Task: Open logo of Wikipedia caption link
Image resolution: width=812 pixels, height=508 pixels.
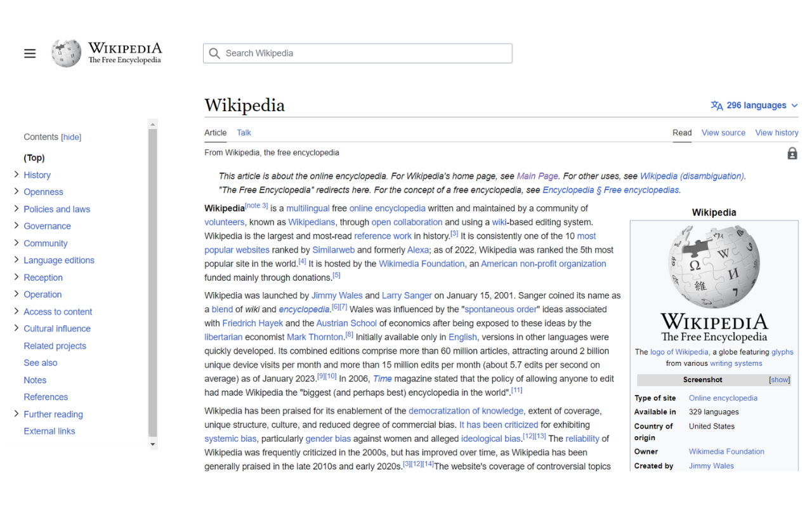Action: pyautogui.click(x=679, y=352)
